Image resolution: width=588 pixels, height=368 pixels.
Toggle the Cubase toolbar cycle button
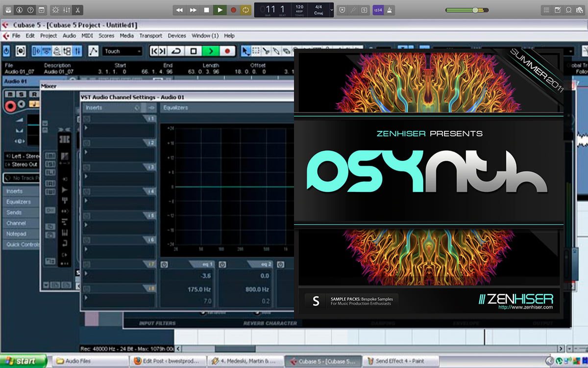coord(176,51)
